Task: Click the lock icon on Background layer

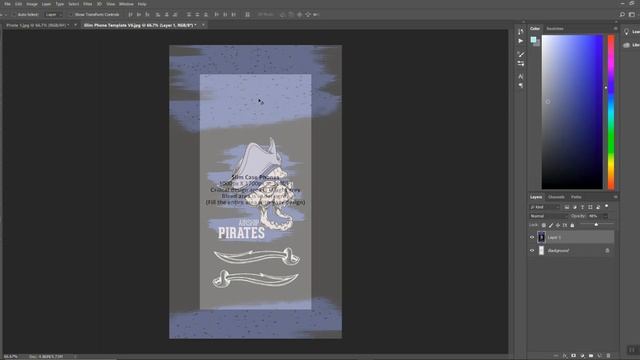Action: tap(607, 251)
